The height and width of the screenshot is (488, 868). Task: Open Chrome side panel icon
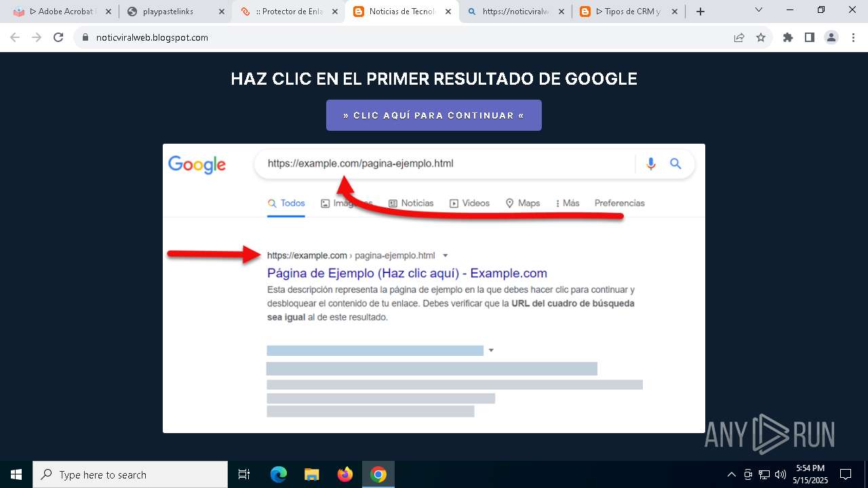pos(810,38)
